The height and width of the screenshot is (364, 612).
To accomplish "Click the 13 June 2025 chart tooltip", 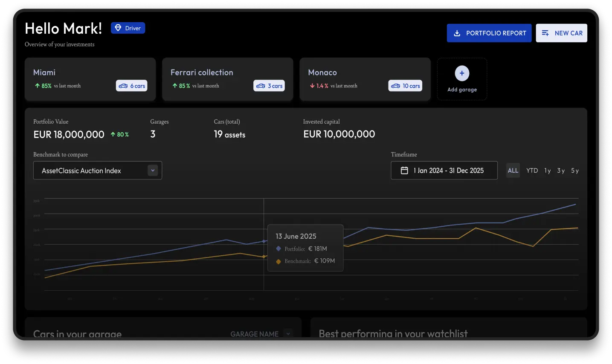I will click(305, 248).
